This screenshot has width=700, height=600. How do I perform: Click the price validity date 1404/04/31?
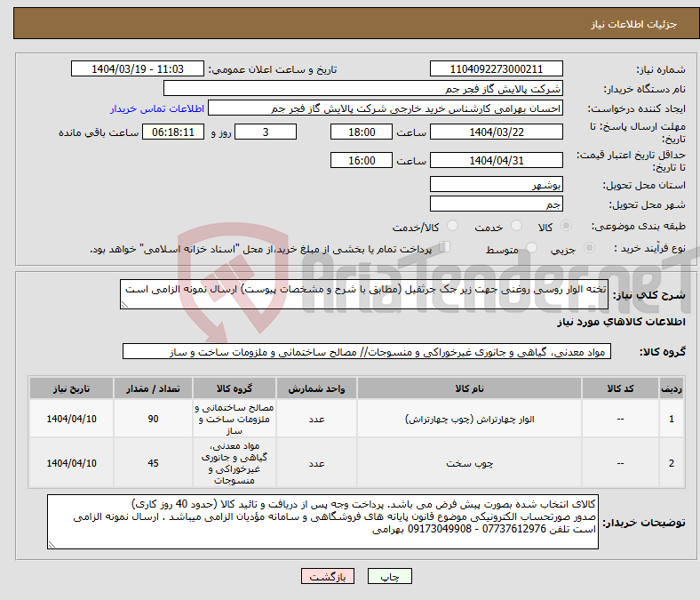click(x=496, y=160)
